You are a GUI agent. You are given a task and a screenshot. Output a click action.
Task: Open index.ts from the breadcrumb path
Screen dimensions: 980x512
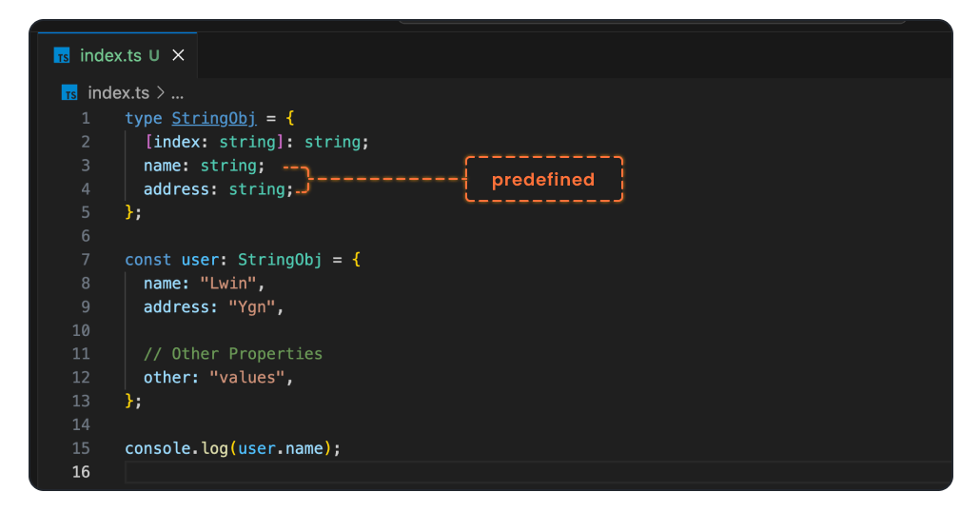pyautogui.click(x=118, y=93)
